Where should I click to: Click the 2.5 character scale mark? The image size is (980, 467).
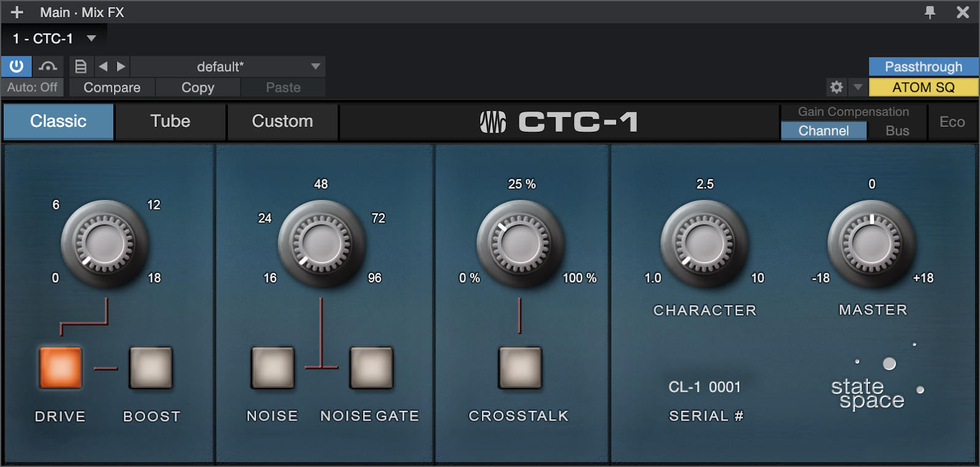[705, 184]
